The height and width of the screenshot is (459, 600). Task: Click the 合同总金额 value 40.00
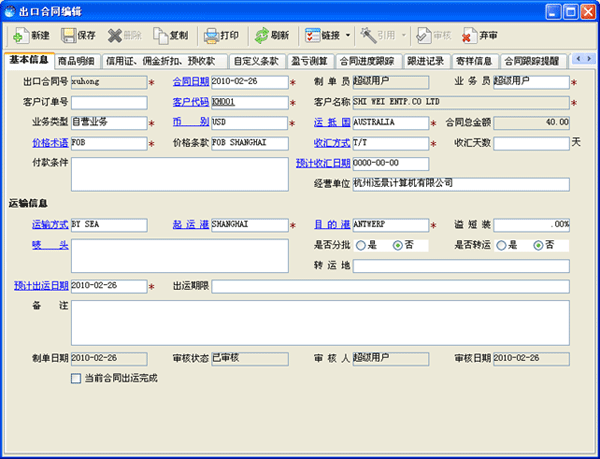point(531,123)
